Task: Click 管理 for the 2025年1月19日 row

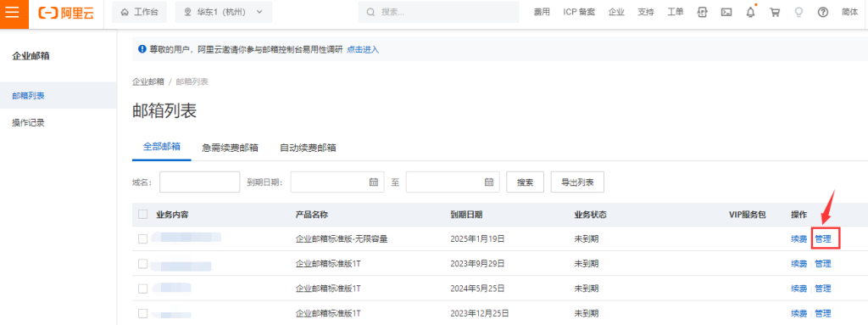Action: click(822, 239)
